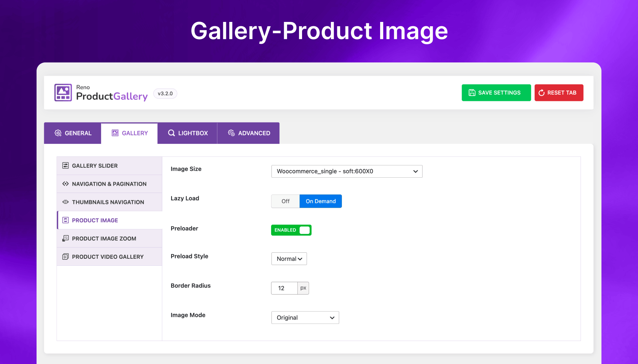Click the Advanced tab cogs icon
The image size is (638, 364).
click(231, 133)
